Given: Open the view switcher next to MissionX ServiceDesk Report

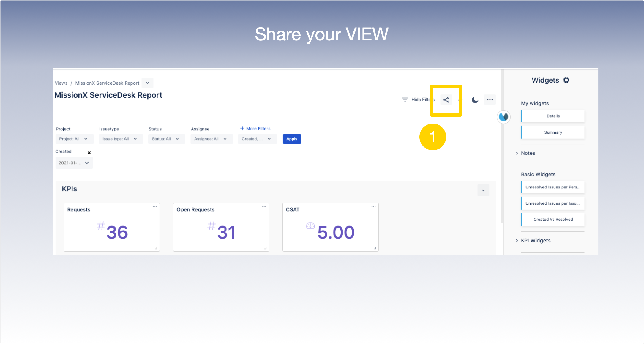Looking at the screenshot, I should (x=147, y=83).
